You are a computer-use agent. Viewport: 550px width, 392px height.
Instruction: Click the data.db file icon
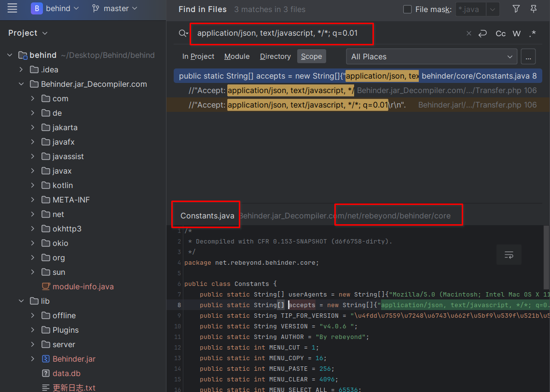coord(46,373)
